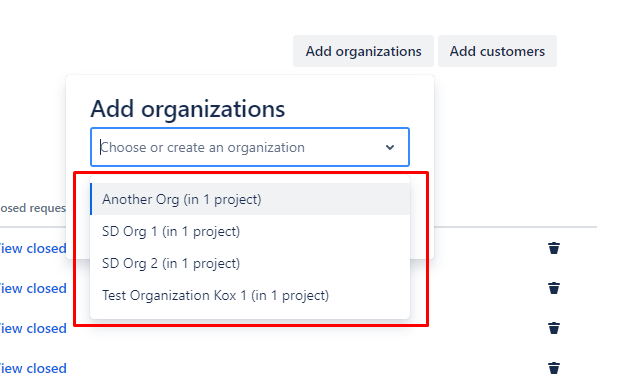
Task: Click the trash icon in the bottom row
Action: click(554, 368)
